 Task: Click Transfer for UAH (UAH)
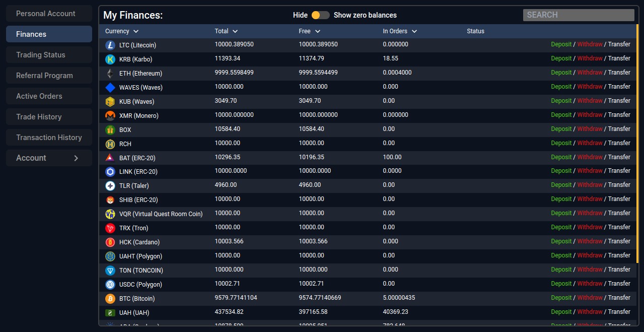[619, 312]
